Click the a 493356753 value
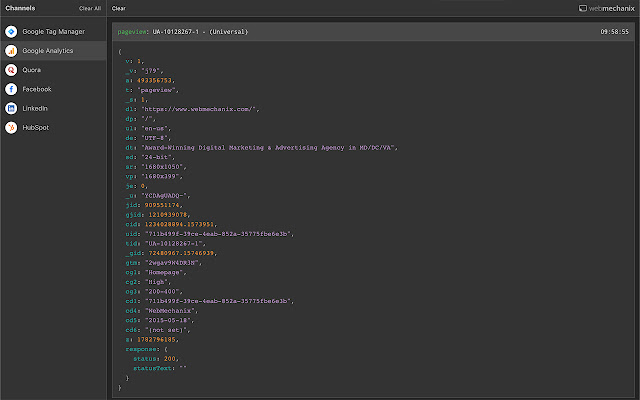 (154, 80)
